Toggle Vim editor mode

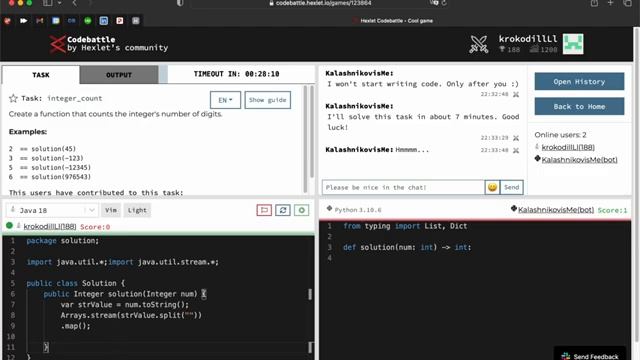click(111, 210)
